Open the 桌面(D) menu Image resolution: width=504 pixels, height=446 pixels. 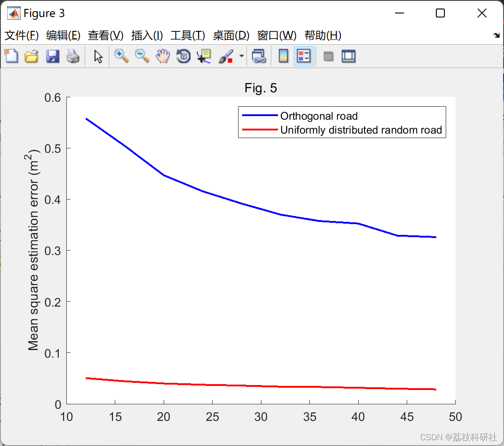click(231, 35)
